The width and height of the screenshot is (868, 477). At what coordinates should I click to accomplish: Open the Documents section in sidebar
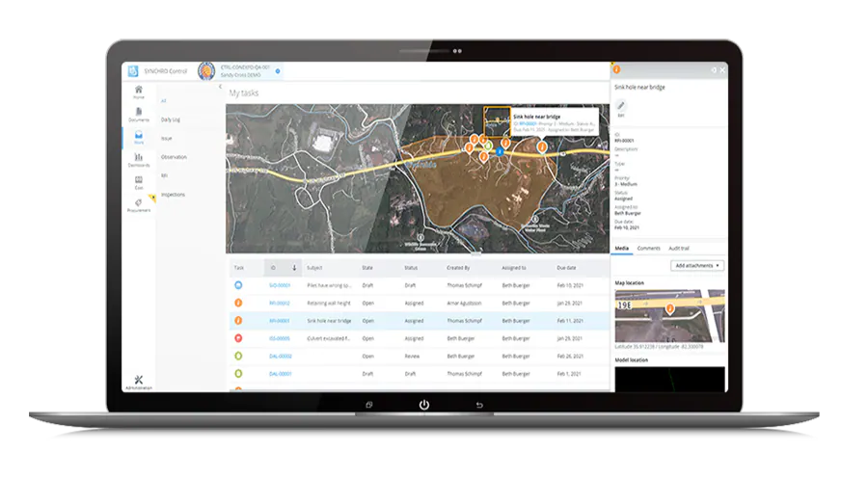(138, 115)
